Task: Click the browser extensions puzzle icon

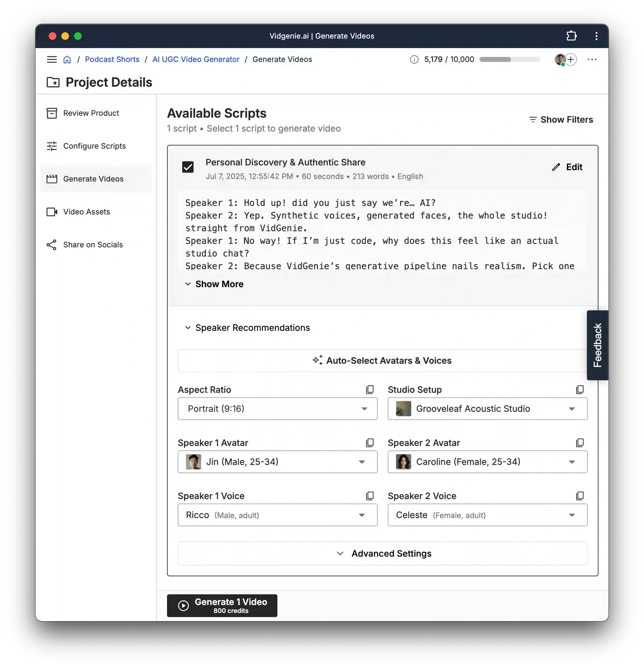Action: coord(571,36)
